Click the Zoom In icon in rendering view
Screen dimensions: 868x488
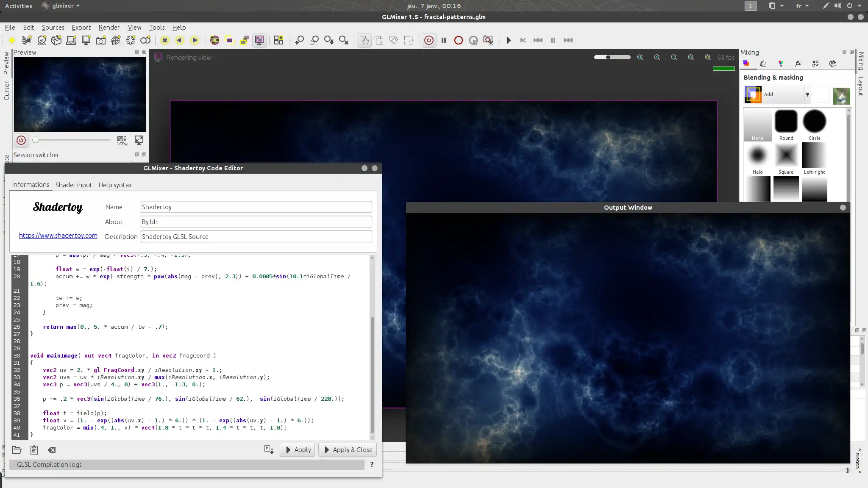coord(657,57)
